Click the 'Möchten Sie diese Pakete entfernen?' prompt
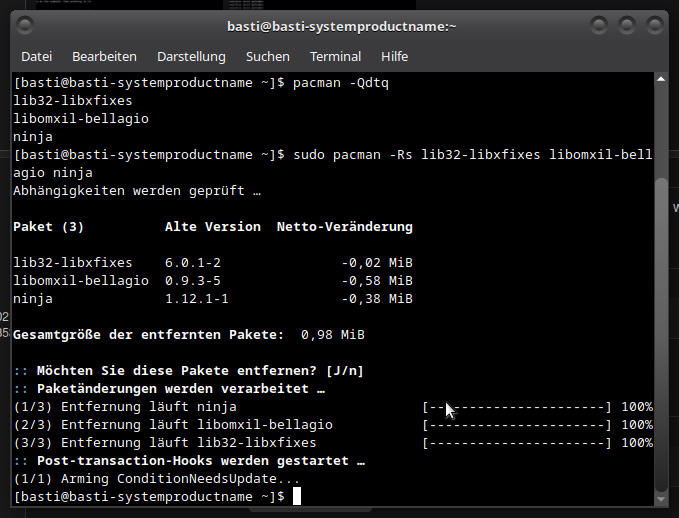 (x=188, y=371)
